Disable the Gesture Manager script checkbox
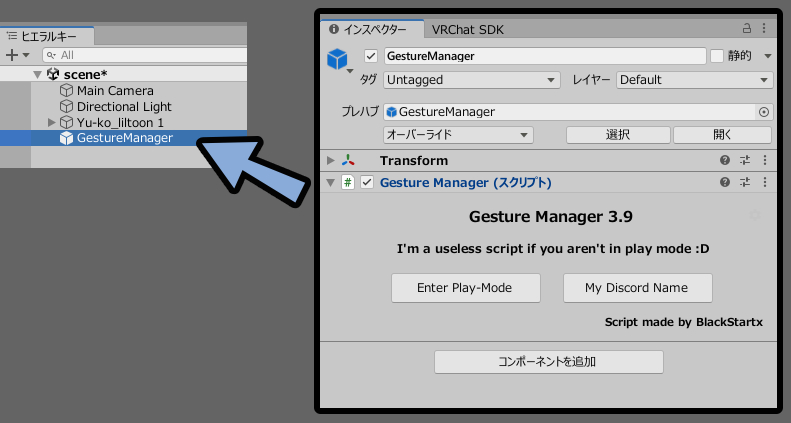This screenshot has width=791, height=423. click(367, 182)
